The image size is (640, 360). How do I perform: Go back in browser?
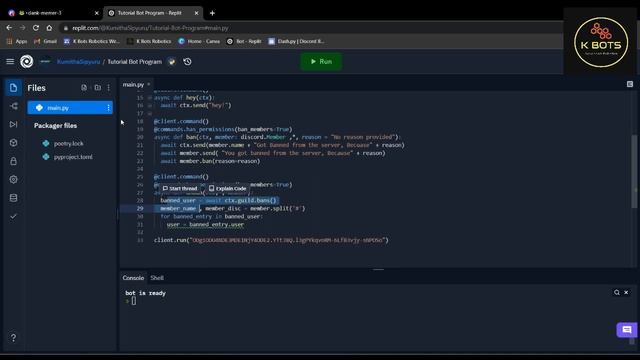[9, 28]
